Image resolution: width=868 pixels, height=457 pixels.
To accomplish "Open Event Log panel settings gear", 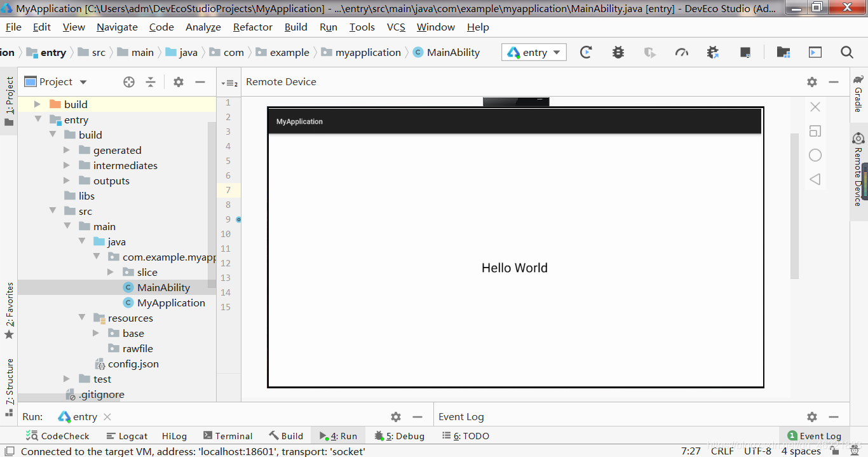I will [x=812, y=417].
